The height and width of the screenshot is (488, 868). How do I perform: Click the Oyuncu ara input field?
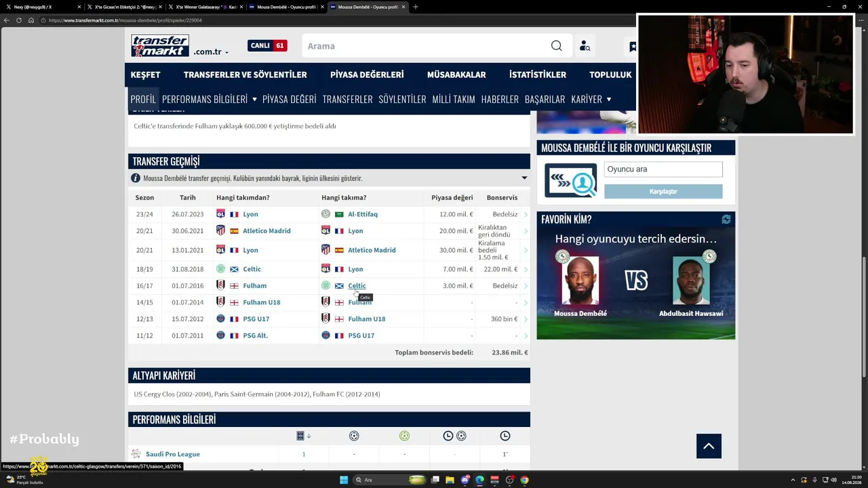point(663,169)
